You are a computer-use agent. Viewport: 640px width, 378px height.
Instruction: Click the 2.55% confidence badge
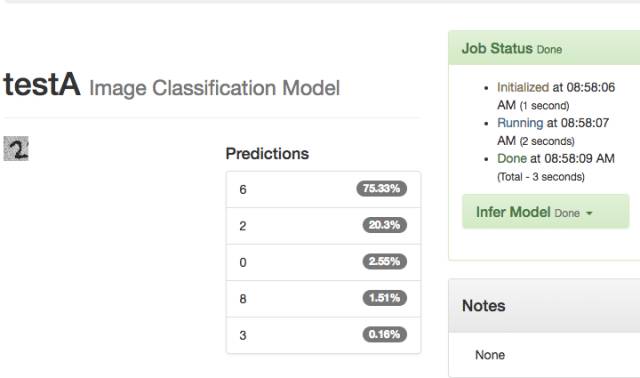pyautogui.click(x=384, y=261)
